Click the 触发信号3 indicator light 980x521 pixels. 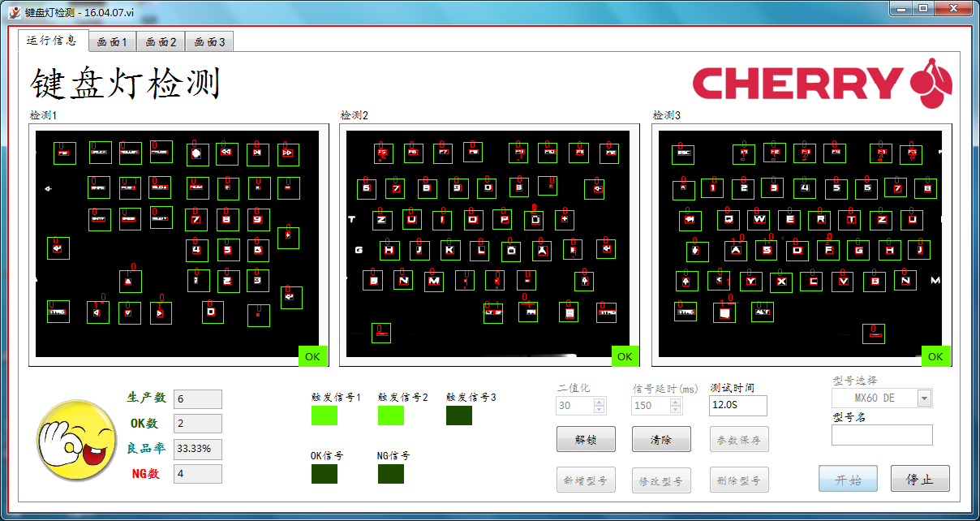point(459,416)
